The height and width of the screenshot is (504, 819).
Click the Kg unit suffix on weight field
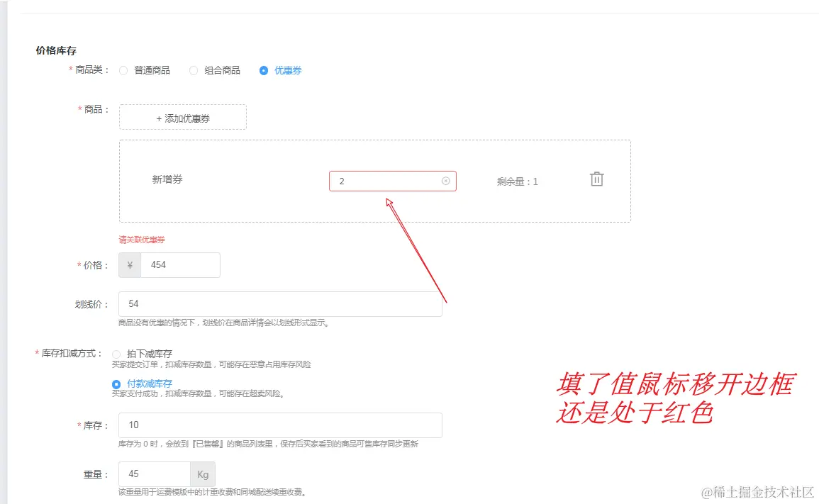point(203,474)
